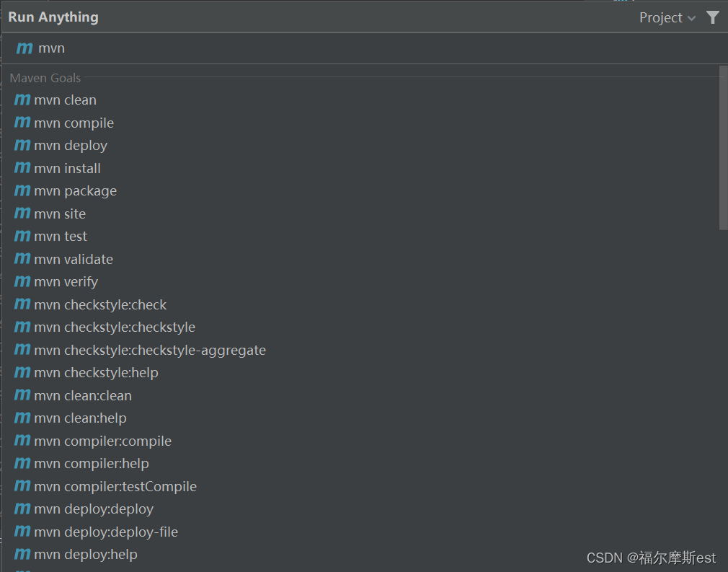Click the Maven icon next to mvn checkstyle:help

(x=22, y=372)
